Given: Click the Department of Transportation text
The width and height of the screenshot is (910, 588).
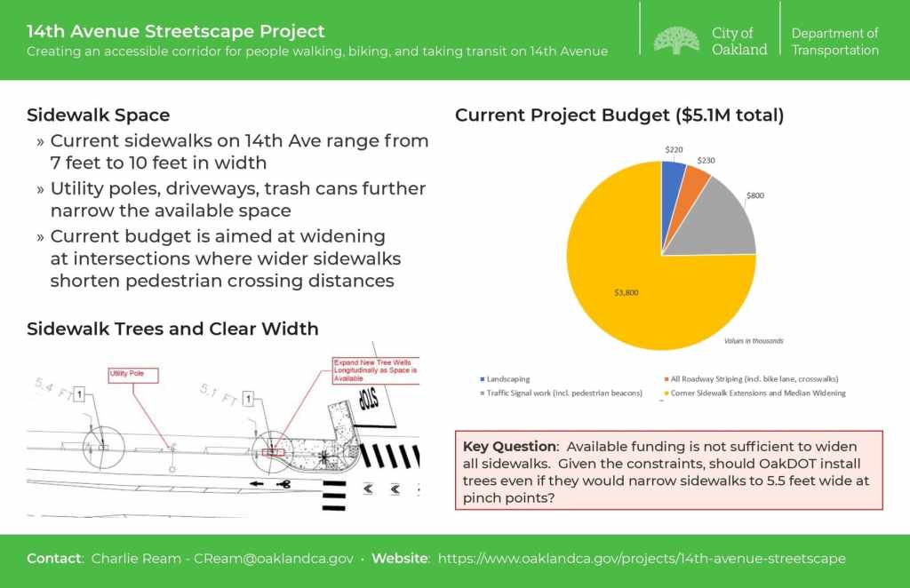Looking at the screenshot, I should point(834,41).
